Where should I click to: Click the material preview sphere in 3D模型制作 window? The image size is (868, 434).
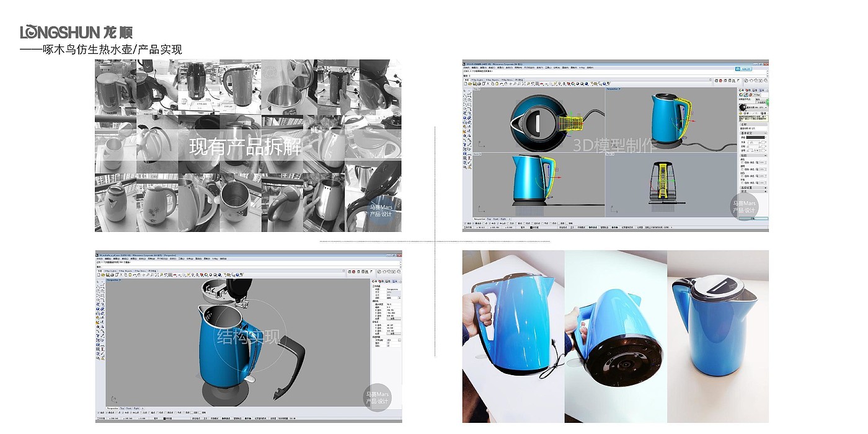(x=743, y=107)
